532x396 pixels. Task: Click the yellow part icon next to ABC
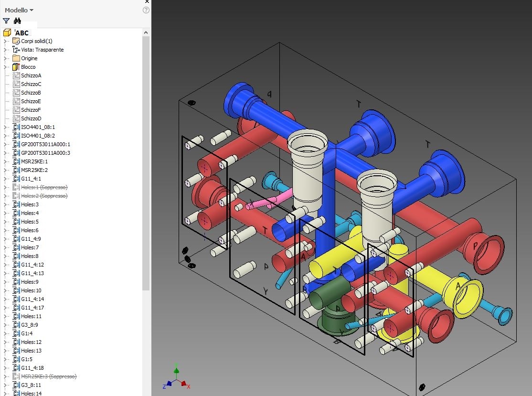pyautogui.click(x=8, y=32)
